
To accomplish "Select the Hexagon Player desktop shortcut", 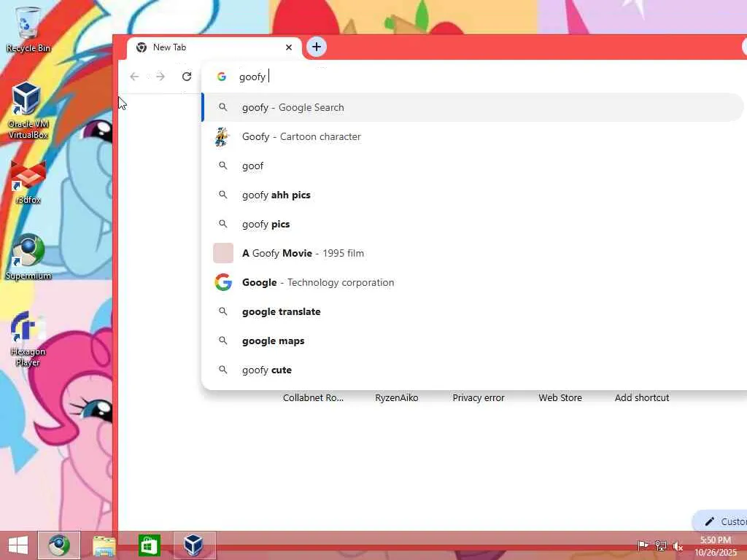I will pyautogui.click(x=28, y=338).
